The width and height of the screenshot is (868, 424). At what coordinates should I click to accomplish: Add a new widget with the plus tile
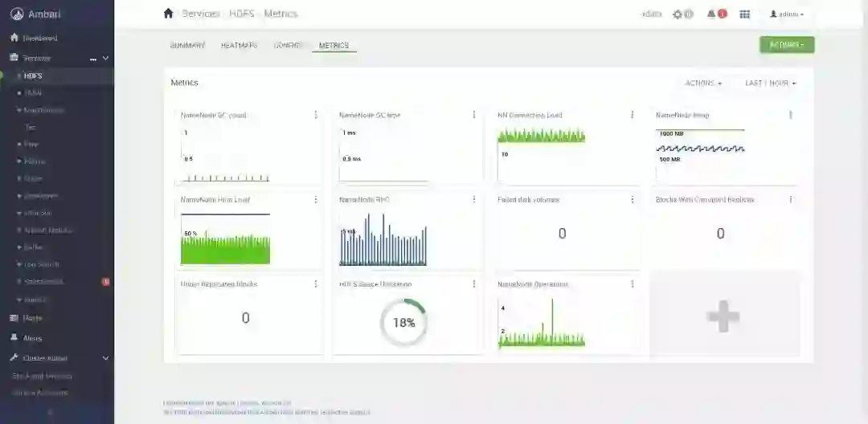[724, 316]
